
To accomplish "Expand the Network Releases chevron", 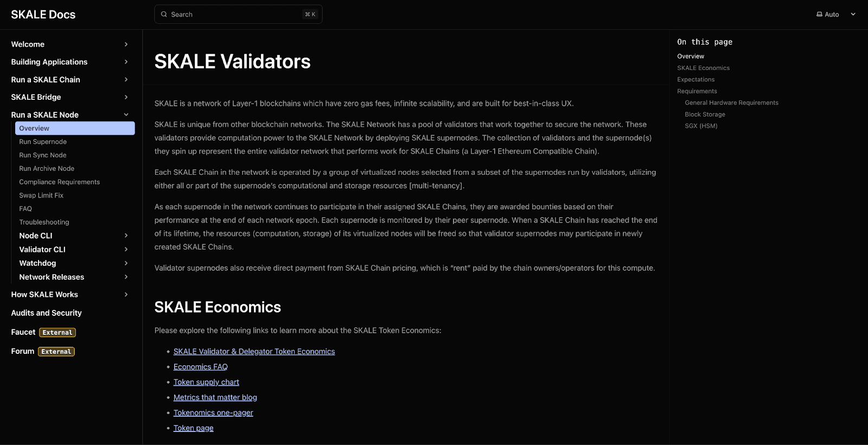I will click(x=126, y=277).
